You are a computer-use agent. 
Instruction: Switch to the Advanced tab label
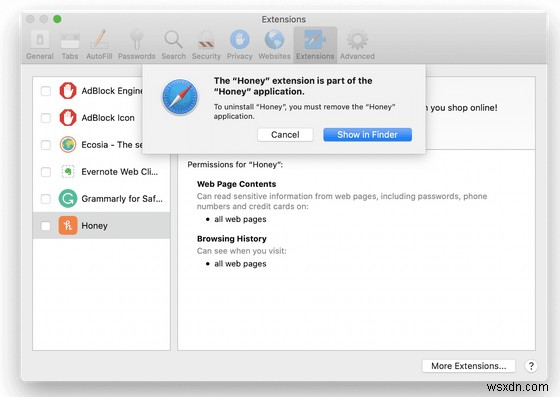click(x=357, y=56)
